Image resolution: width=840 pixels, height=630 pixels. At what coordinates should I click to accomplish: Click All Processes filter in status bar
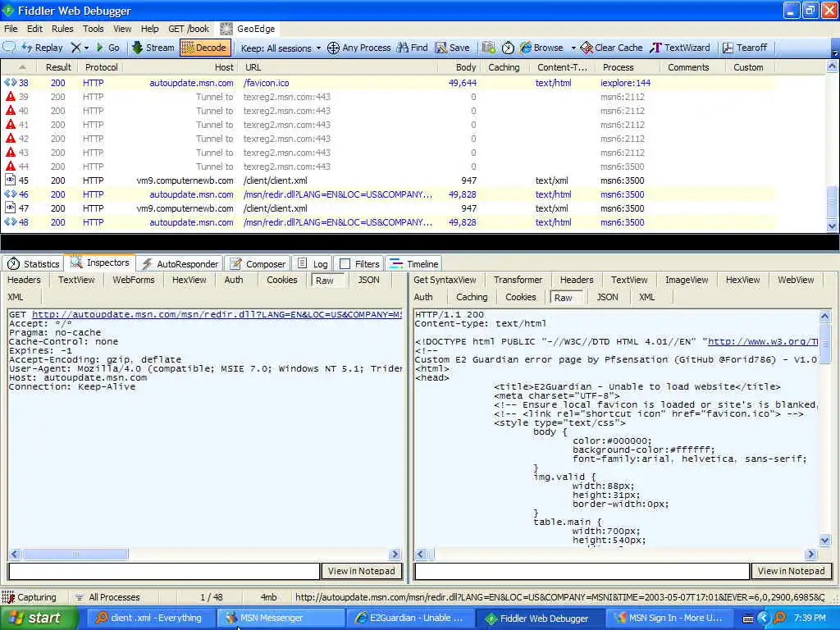pos(107,597)
